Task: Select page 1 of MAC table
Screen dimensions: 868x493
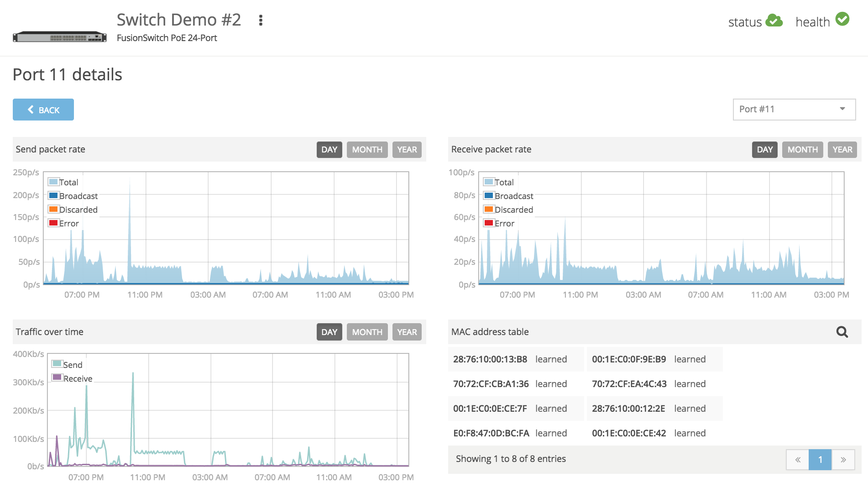Action: (820, 460)
